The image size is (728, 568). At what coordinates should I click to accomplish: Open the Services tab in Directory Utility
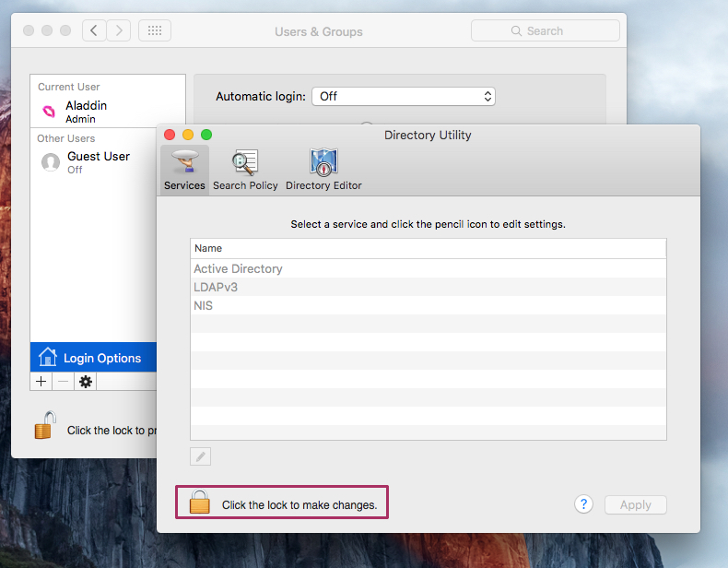(184, 170)
